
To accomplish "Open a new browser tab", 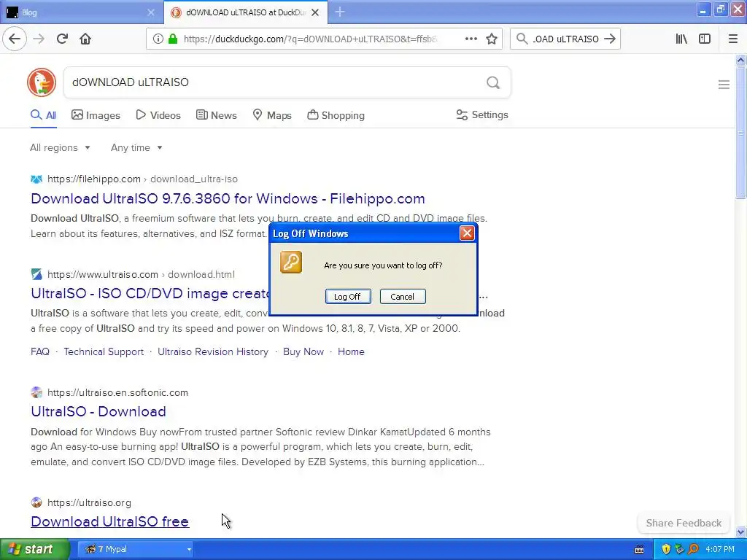I will 340,12.
